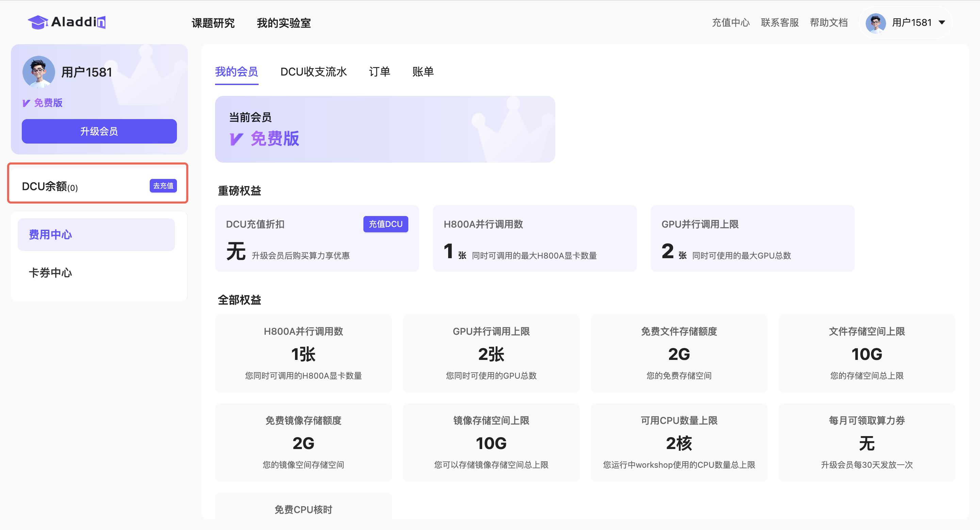Image resolution: width=980 pixels, height=530 pixels.
Task: Click the 去充值 button beside DCU余额
Action: [x=163, y=185]
